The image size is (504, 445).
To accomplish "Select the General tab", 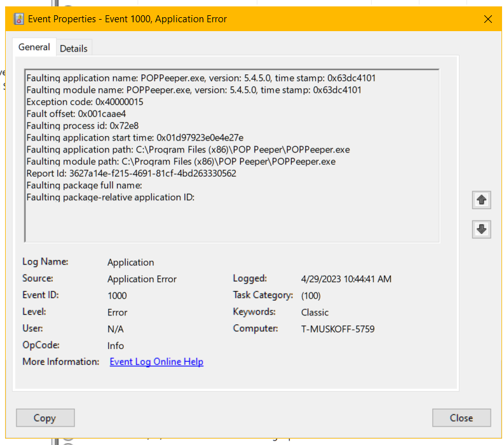I will pyautogui.click(x=34, y=47).
